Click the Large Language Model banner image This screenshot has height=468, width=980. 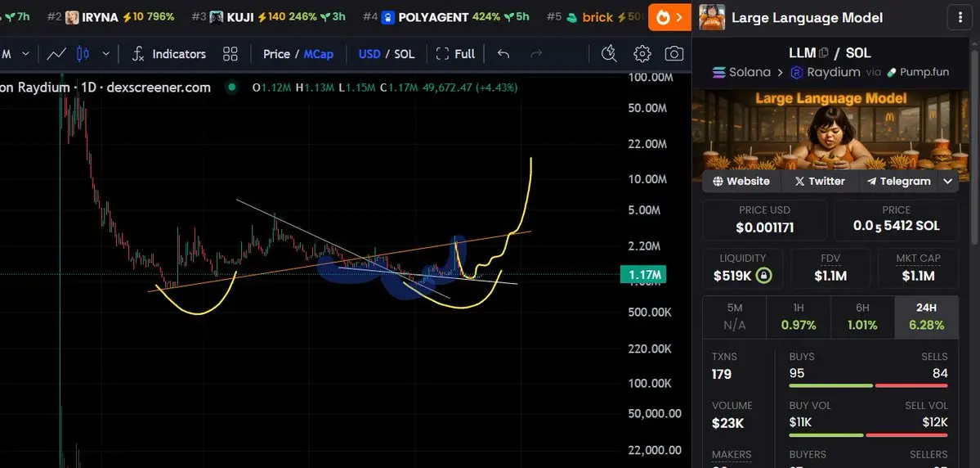[x=830, y=129]
